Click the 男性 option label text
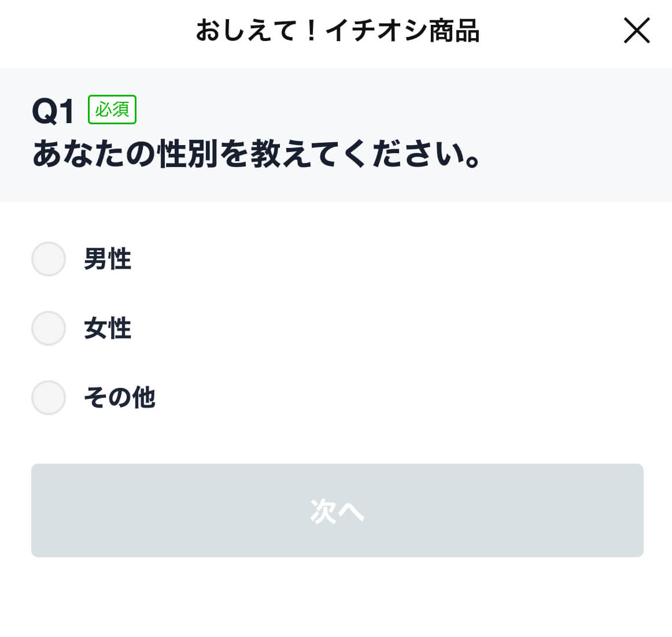 tap(108, 259)
